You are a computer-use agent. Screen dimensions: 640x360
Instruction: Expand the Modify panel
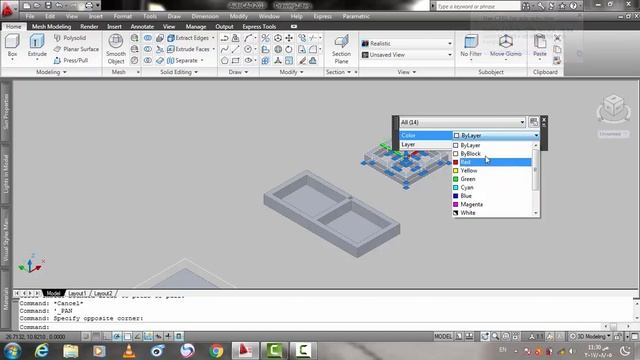[x=291, y=72]
